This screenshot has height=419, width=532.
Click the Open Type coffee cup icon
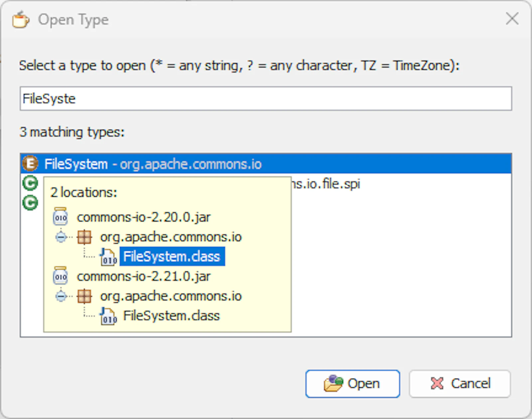point(21,19)
